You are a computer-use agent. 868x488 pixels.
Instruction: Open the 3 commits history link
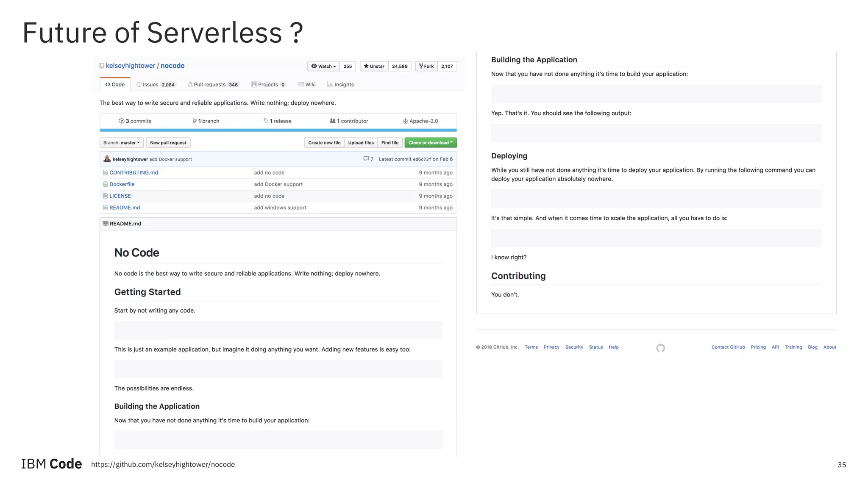click(135, 121)
